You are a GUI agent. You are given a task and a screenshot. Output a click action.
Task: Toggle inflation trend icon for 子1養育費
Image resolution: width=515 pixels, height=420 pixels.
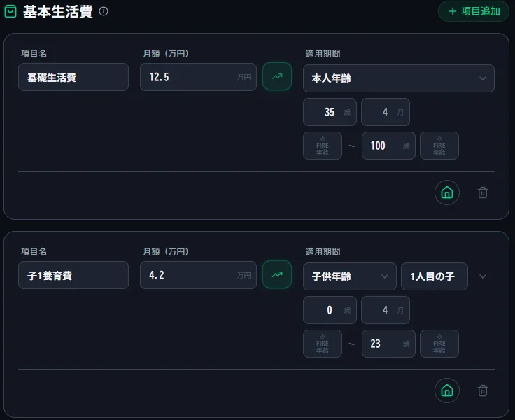(x=277, y=274)
